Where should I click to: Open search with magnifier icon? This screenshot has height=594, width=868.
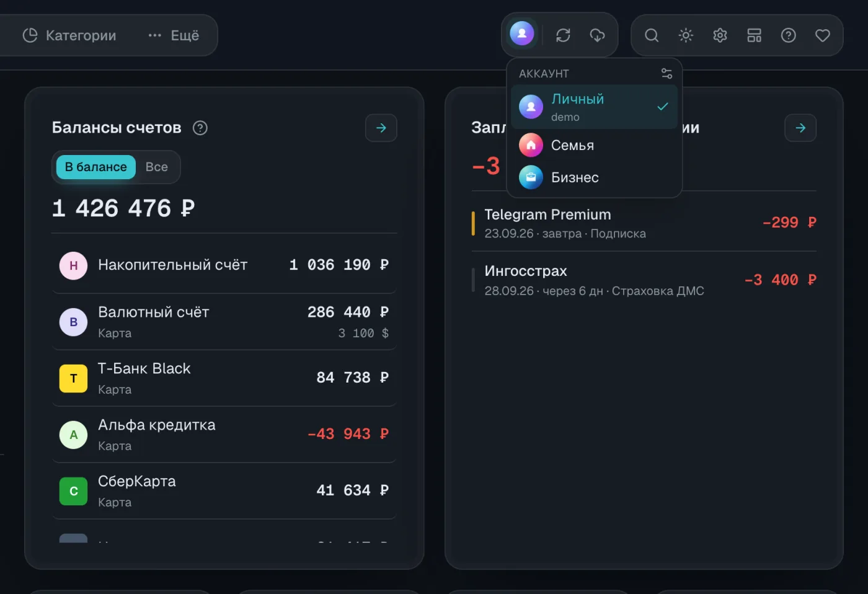tap(652, 35)
